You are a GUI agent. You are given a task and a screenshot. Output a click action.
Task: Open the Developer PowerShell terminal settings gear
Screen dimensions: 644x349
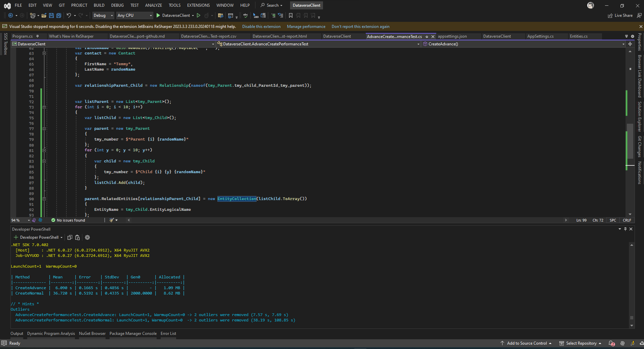[x=87, y=237]
